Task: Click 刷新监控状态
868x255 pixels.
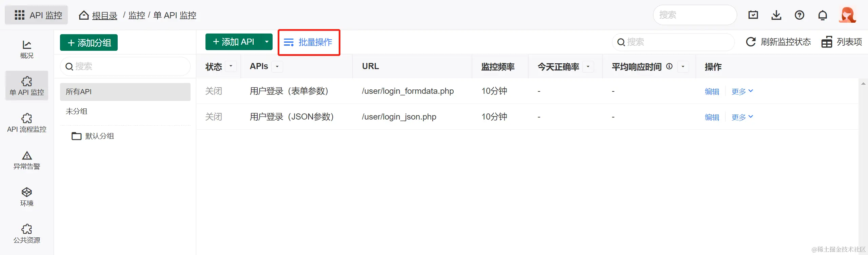Action: pos(778,42)
